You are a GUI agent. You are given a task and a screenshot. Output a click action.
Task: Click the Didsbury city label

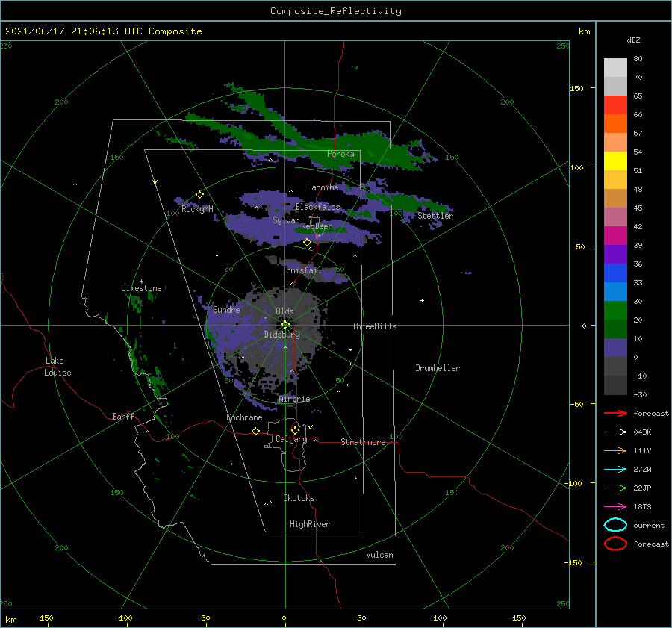[281, 335]
